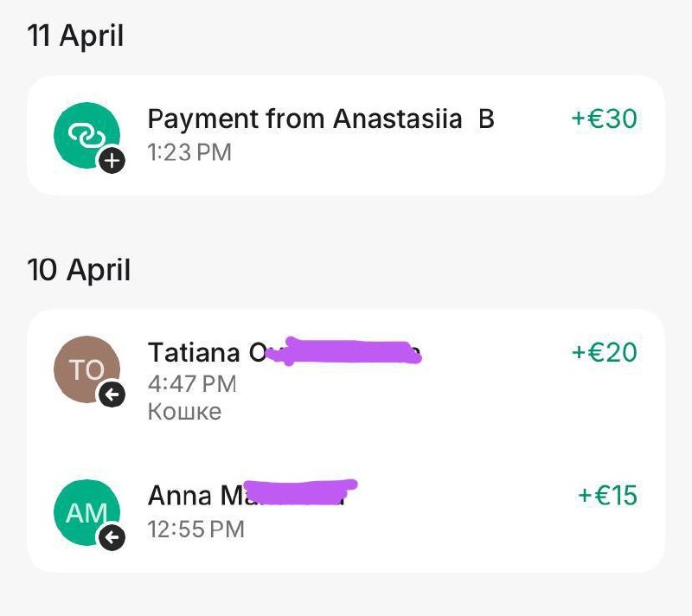The width and height of the screenshot is (692, 616).
Task: Click arrow badge on TO avatar
Action: (x=112, y=395)
